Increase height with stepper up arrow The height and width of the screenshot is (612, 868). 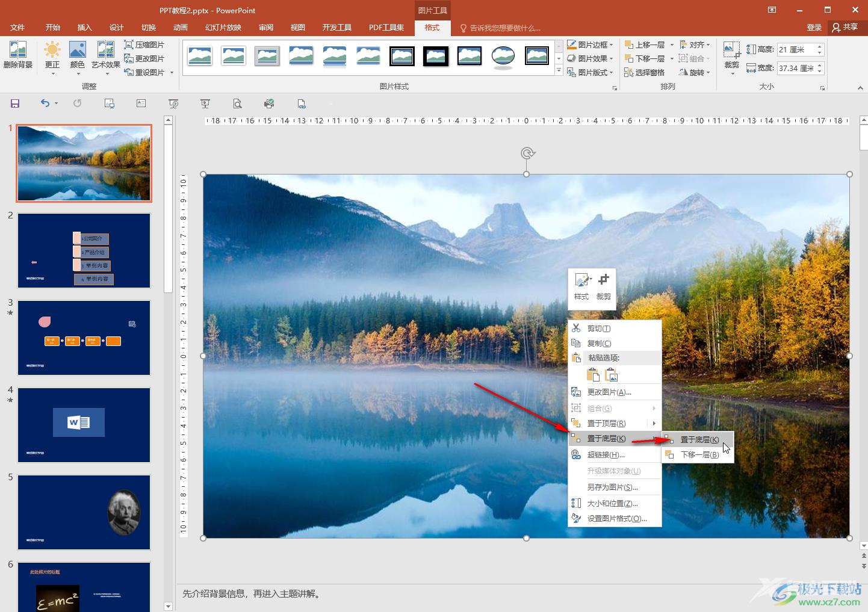coord(819,46)
